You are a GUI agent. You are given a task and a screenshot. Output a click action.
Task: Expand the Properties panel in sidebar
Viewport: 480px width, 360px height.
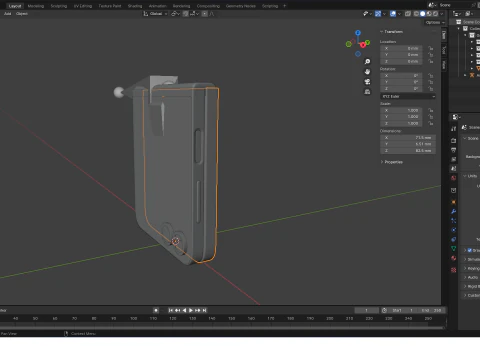coord(392,162)
